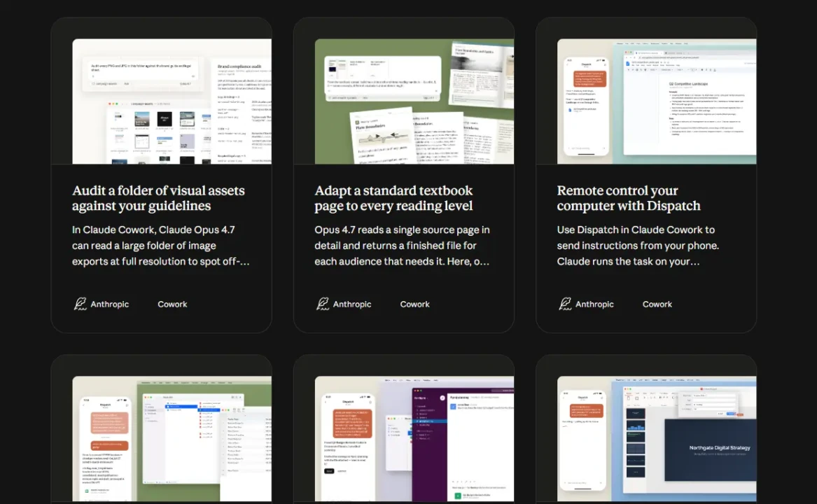Open the Remote control your computer thumbnail

657,101
